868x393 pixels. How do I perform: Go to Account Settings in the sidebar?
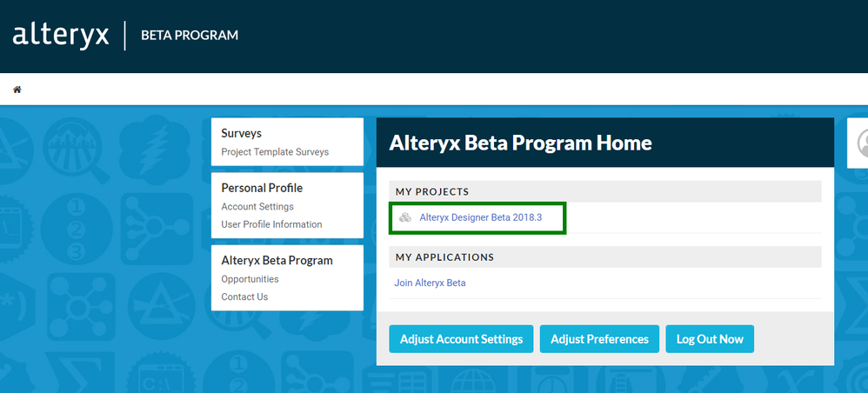pos(257,207)
